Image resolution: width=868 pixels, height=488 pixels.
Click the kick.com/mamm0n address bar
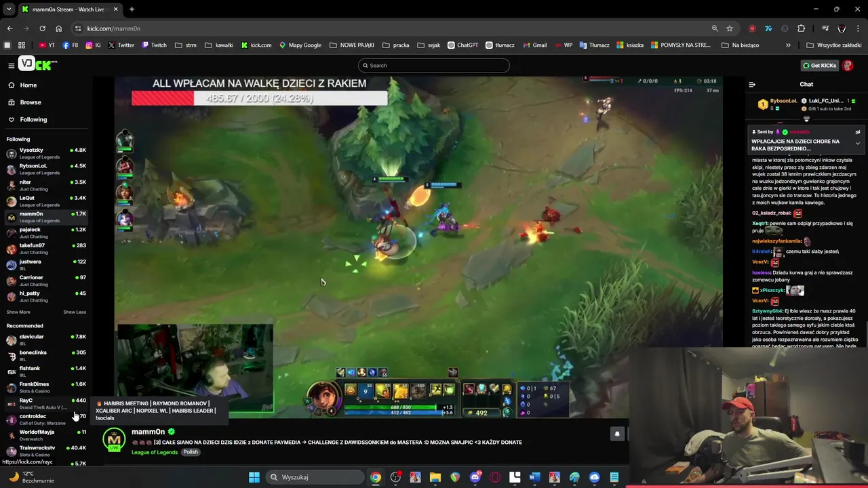tap(393, 28)
